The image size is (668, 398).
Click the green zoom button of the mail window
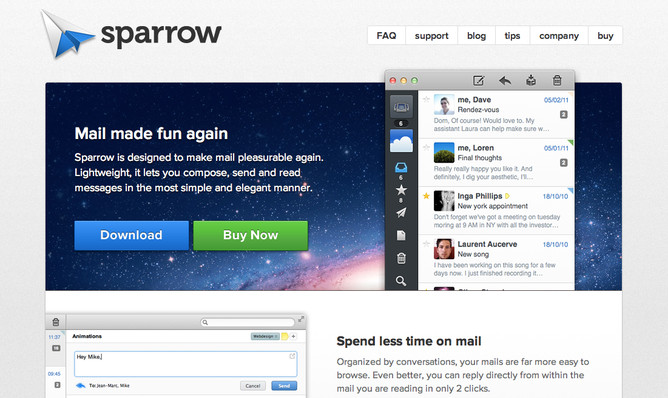[414, 81]
